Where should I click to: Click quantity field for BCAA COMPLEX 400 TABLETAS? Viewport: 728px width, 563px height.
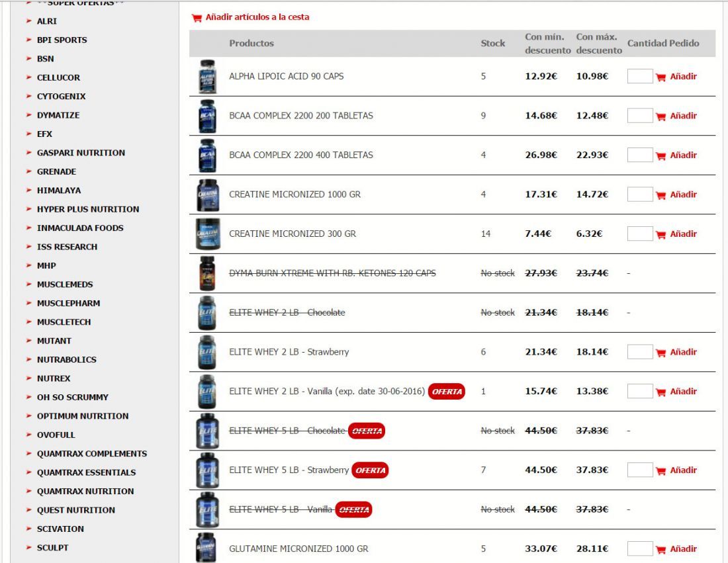[x=640, y=155]
